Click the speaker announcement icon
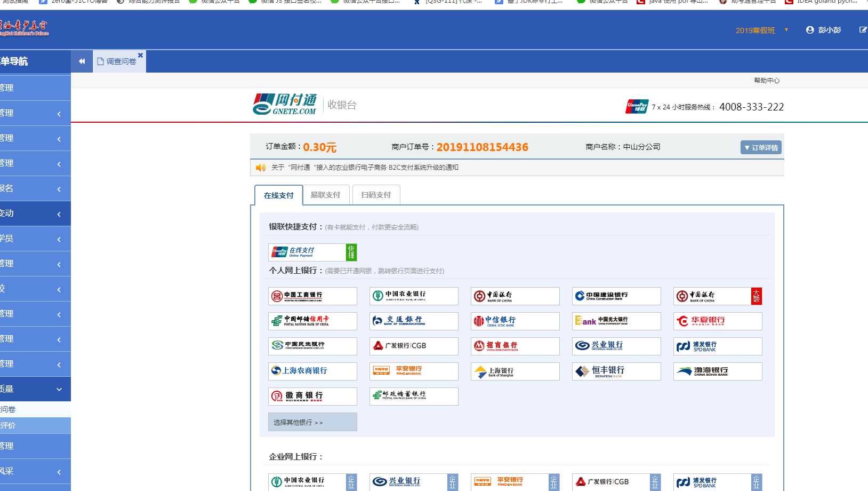Screen dimensions: 868x491 click(x=261, y=168)
